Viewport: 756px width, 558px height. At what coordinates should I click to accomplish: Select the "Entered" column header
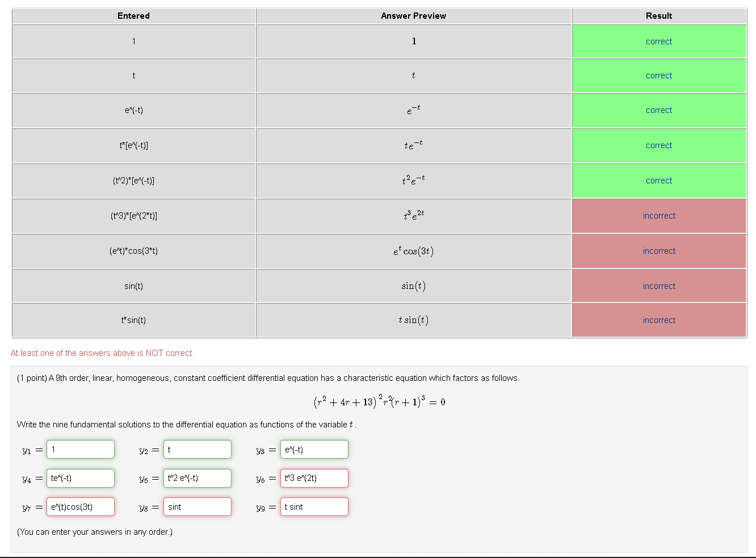133,16
